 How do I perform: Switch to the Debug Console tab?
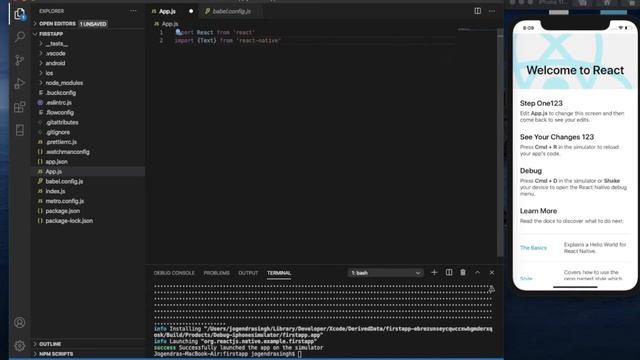tap(174, 273)
